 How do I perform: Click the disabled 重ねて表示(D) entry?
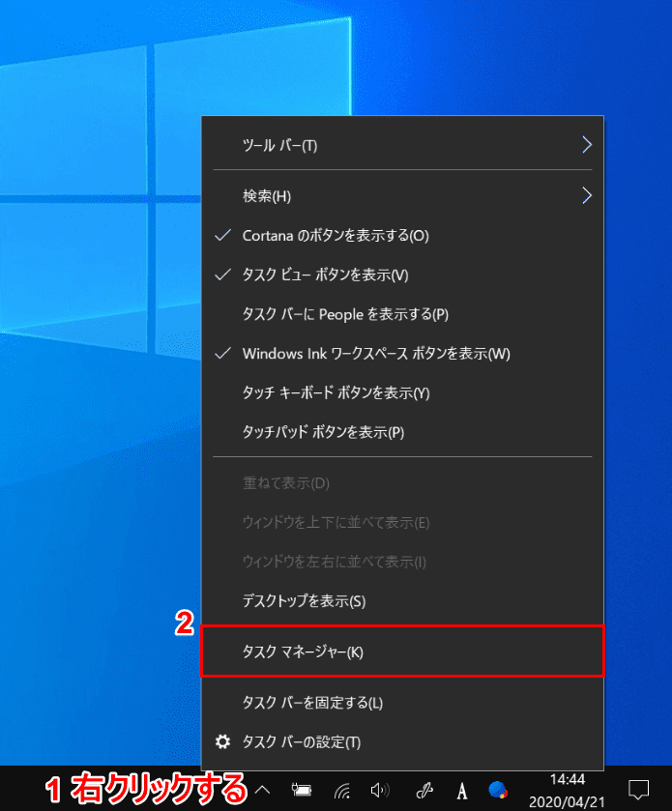coord(402,483)
